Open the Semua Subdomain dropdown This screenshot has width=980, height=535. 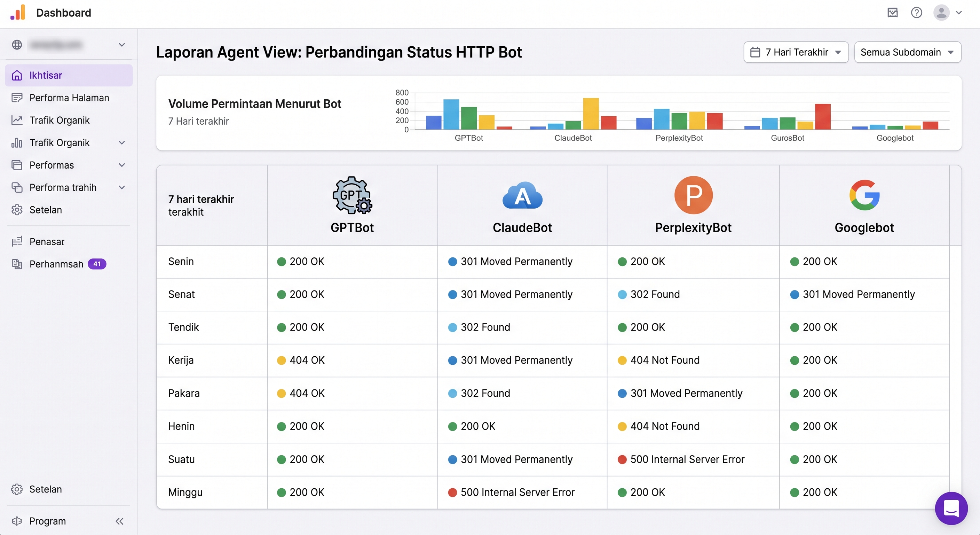click(907, 52)
